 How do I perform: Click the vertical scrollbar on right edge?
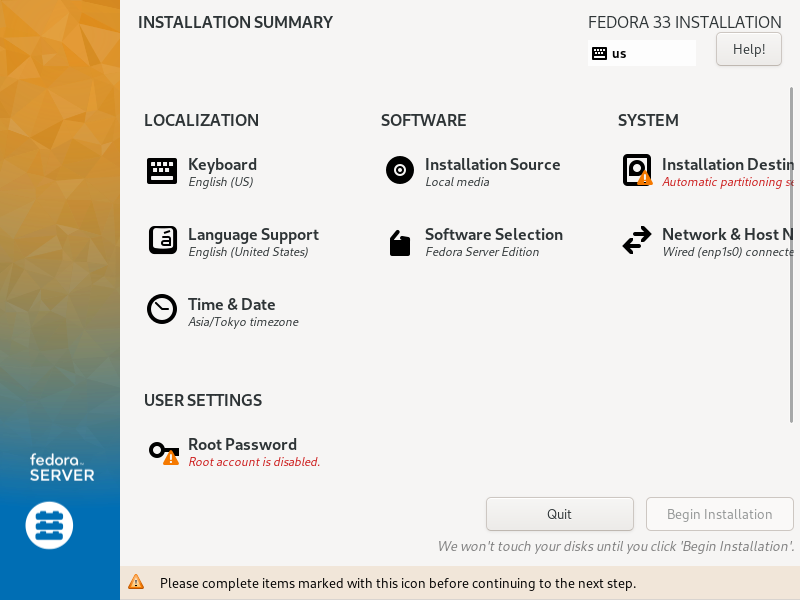tap(791, 255)
